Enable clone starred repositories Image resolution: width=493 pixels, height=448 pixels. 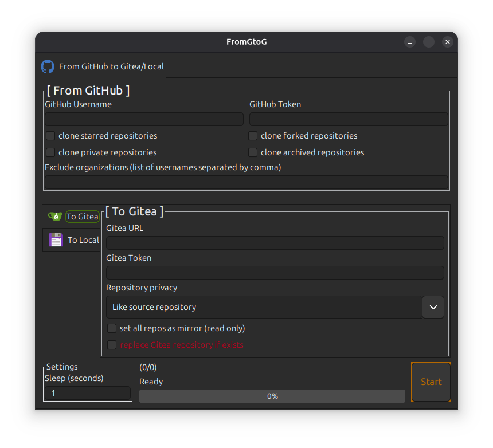click(x=50, y=136)
